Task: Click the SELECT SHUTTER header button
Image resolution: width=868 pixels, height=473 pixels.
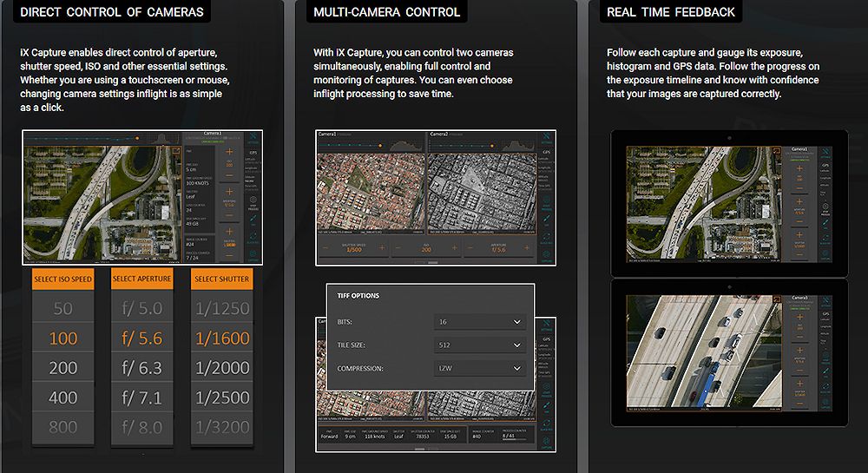Action: point(222,279)
